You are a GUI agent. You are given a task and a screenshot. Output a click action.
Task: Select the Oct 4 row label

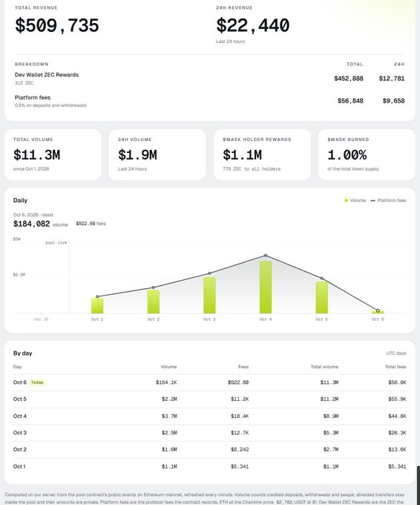tap(20, 416)
